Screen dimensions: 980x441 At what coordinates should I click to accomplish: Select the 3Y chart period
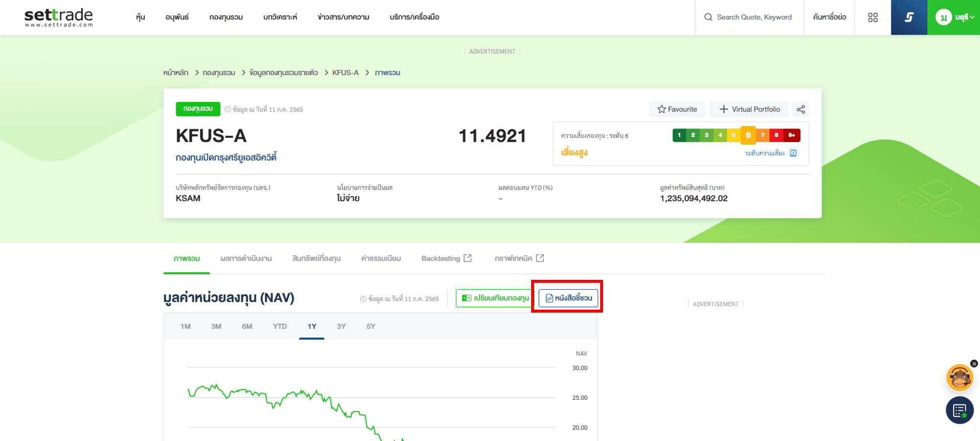tap(341, 326)
